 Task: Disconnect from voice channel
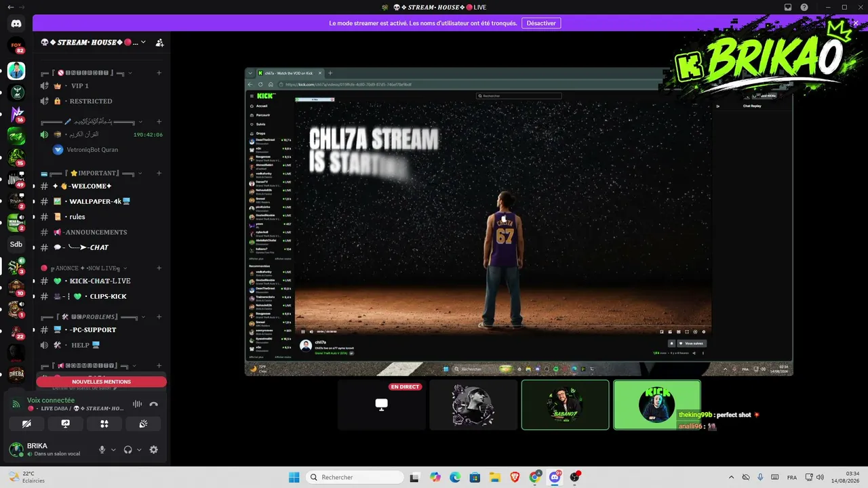coord(154,404)
